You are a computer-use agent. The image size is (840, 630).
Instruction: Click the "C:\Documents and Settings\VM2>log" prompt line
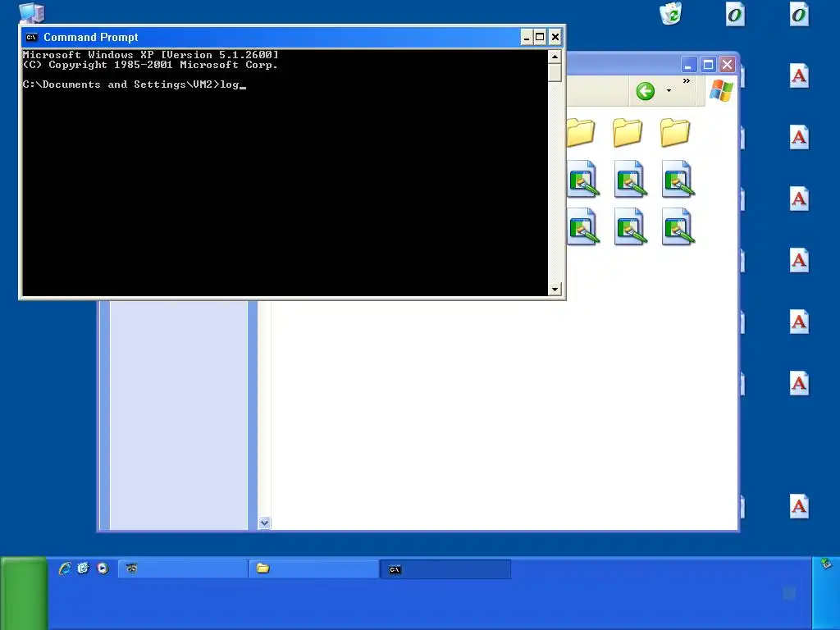point(134,84)
